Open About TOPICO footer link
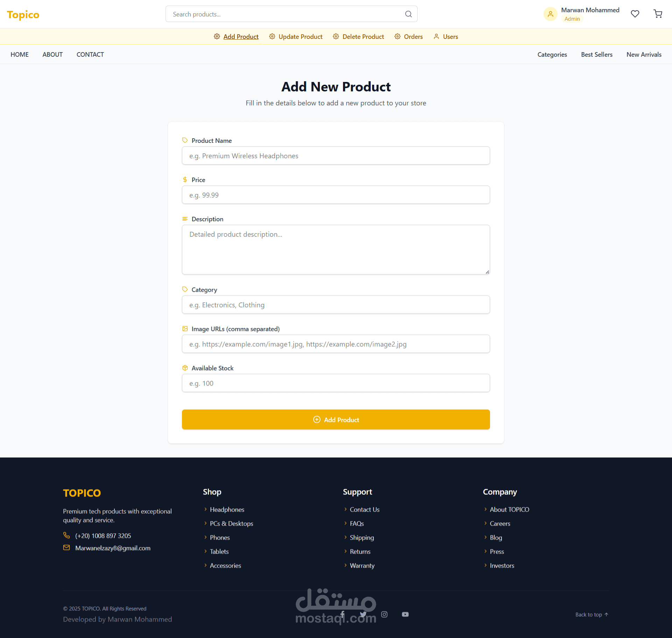672x638 pixels. pyautogui.click(x=509, y=509)
